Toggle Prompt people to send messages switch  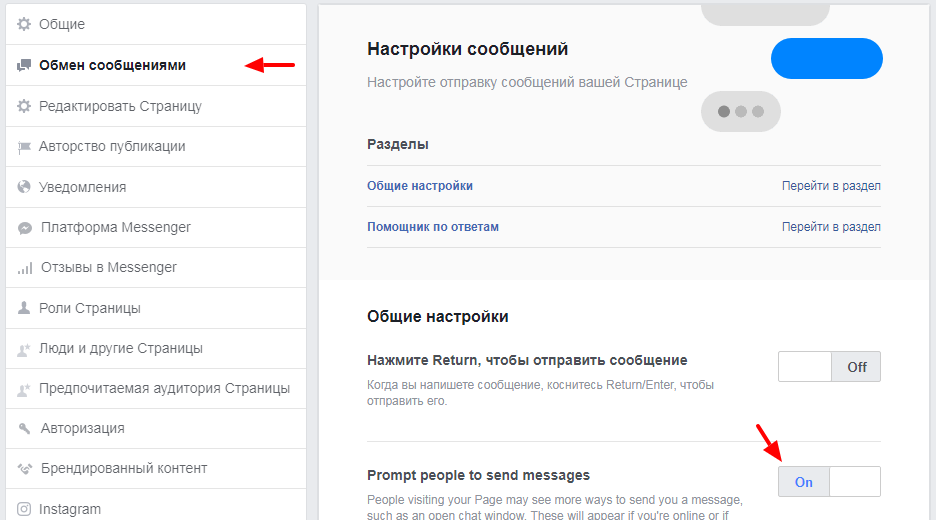click(x=829, y=482)
